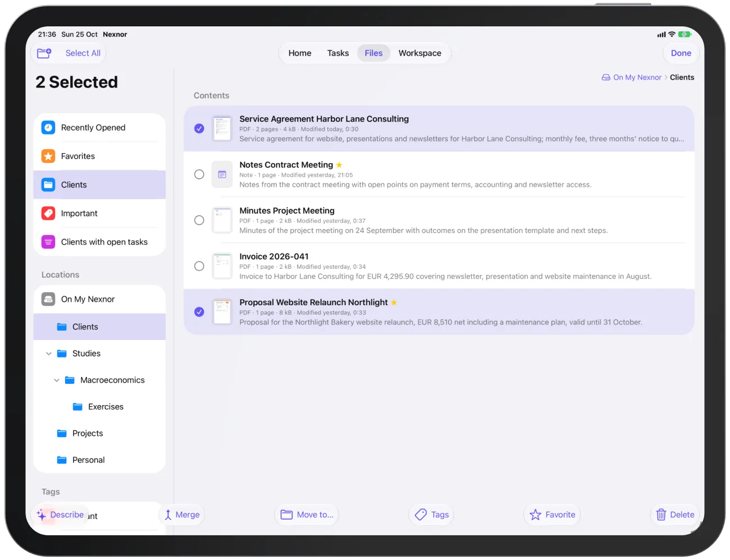The height and width of the screenshot is (560, 730).
Task: Deselect Service Agreement Harbor Lane Consulting checkbox
Action: click(x=199, y=128)
